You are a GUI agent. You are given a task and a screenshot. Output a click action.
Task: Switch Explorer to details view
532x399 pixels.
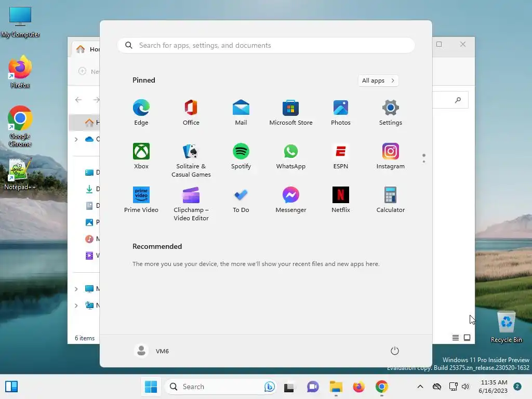pyautogui.click(x=456, y=338)
